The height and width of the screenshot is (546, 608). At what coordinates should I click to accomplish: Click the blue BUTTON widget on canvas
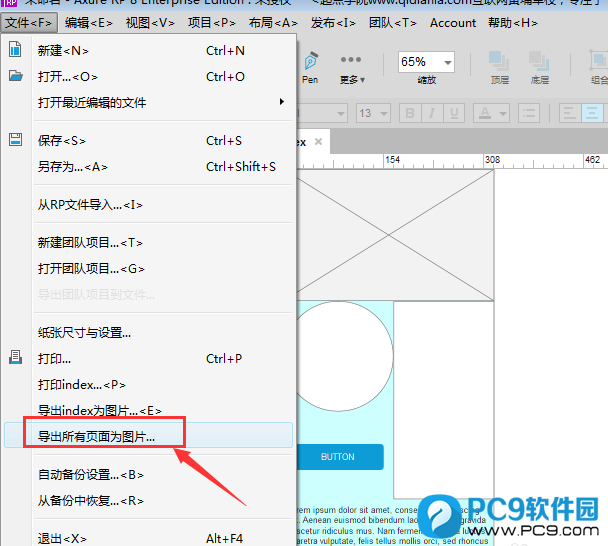(340, 456)
